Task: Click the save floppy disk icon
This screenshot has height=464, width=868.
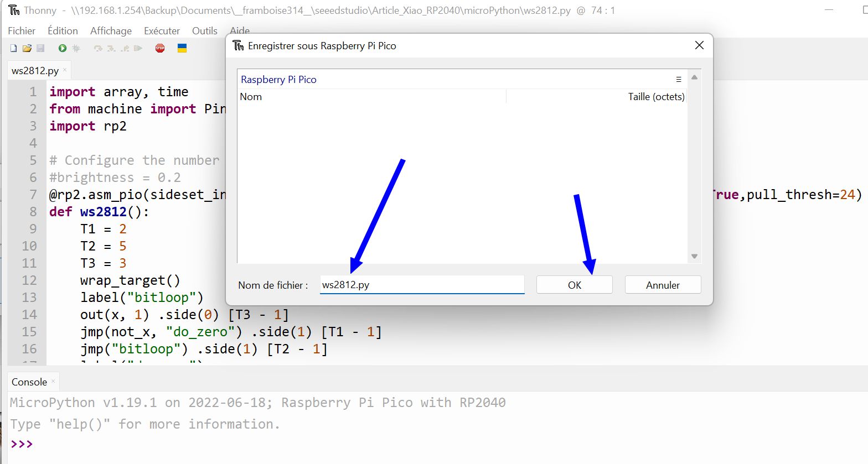Action: [40, 49]
